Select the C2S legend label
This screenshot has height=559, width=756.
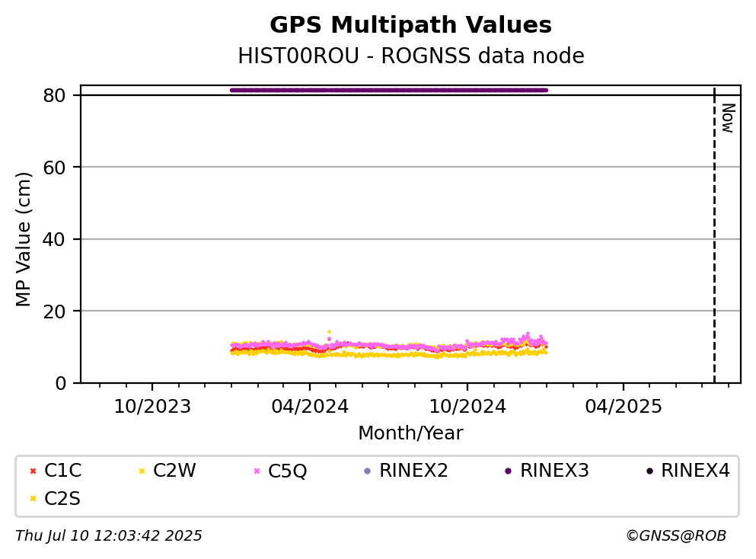[62, 499]
